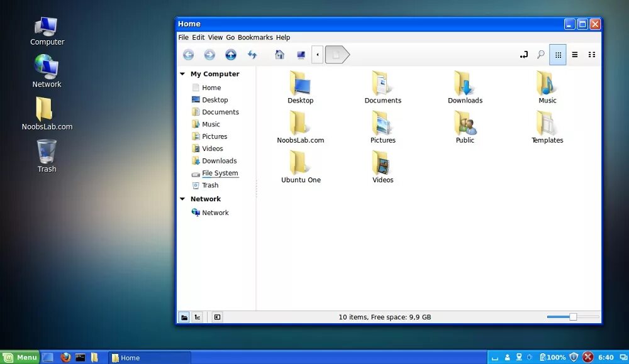Switch to list view

pyautogui.click(x=575, y=55)
